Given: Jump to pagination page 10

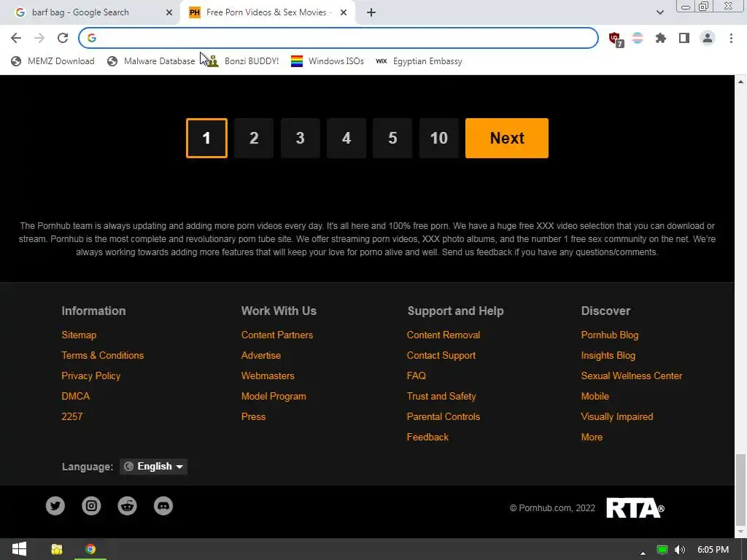Looking at the screenshot, I should coord(438,138).
